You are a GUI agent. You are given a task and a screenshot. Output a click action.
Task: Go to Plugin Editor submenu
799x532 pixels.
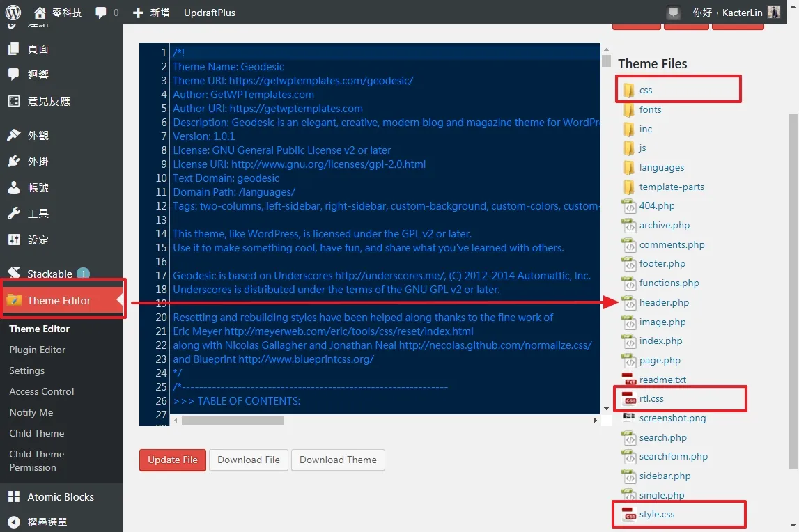click(37, 350)
